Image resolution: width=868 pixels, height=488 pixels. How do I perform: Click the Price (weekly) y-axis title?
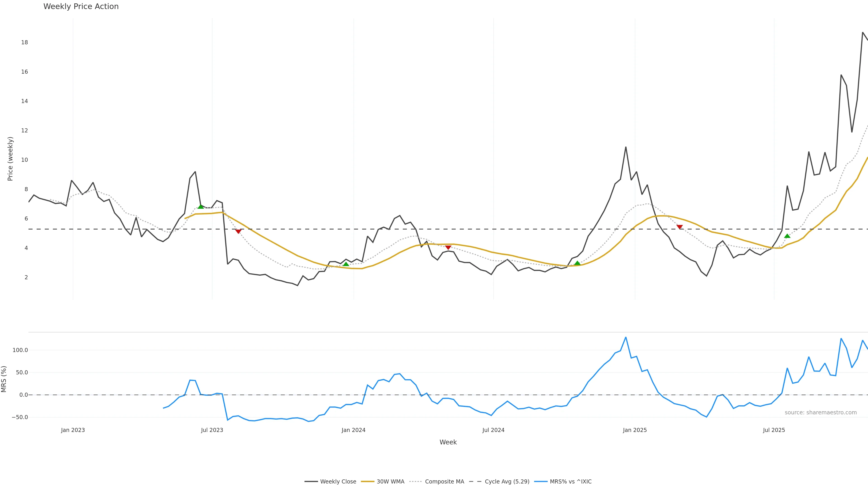point(10,159)
